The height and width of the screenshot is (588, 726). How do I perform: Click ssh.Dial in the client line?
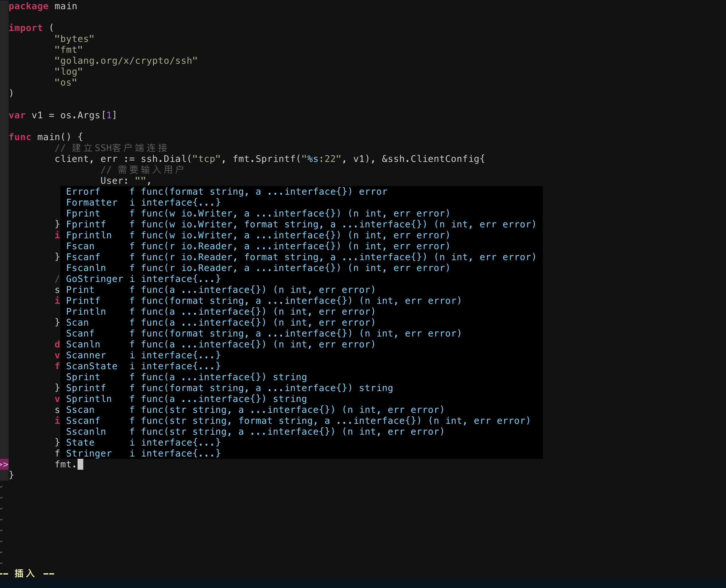[x=164, y=159]
